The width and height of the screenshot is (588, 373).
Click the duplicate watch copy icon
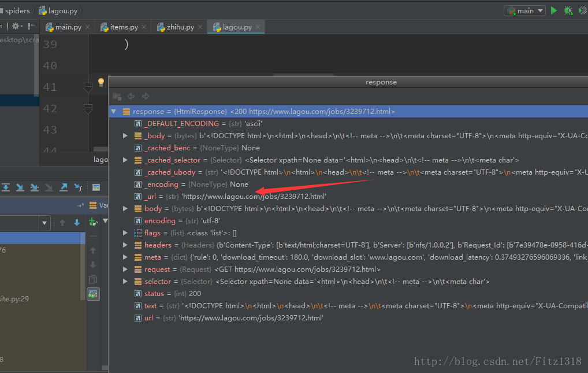93,279
